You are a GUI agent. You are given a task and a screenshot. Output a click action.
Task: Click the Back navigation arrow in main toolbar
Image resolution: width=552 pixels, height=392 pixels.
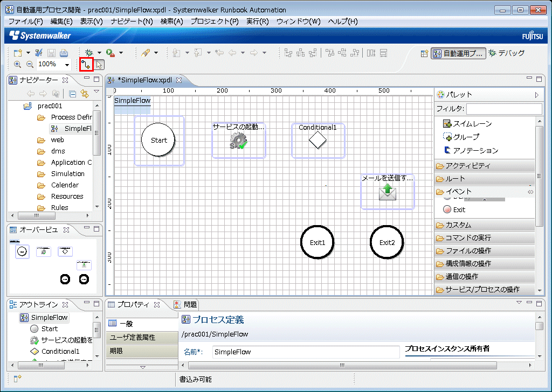coord(232,53)
